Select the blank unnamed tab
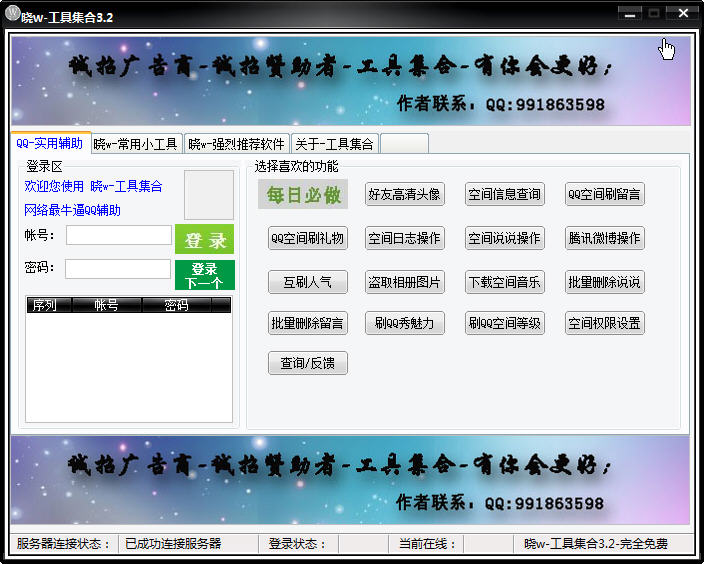 click(x=404, y=144)
